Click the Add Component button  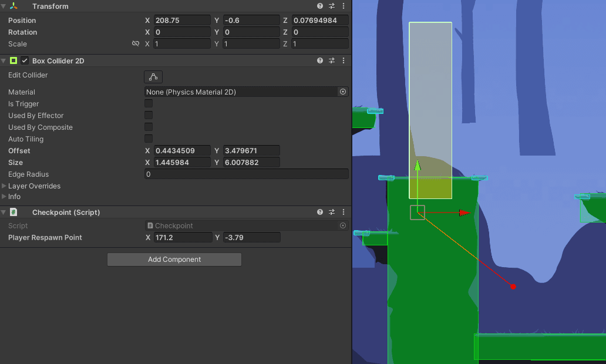pos(174,259)
